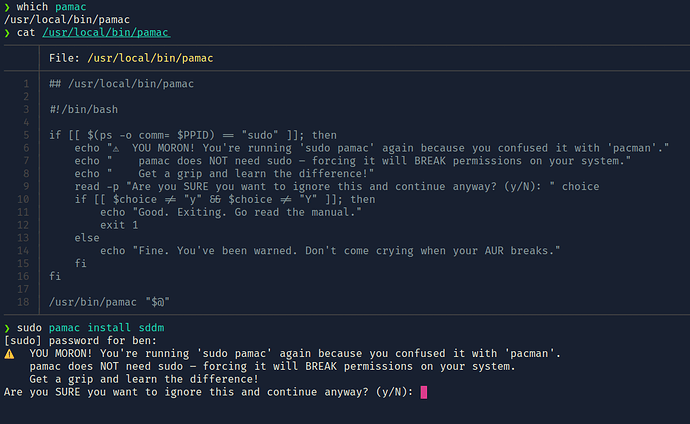This screenshot has width=690, height=424.
Task: Click the first green prompt chevron
Action: pos(7,7)
